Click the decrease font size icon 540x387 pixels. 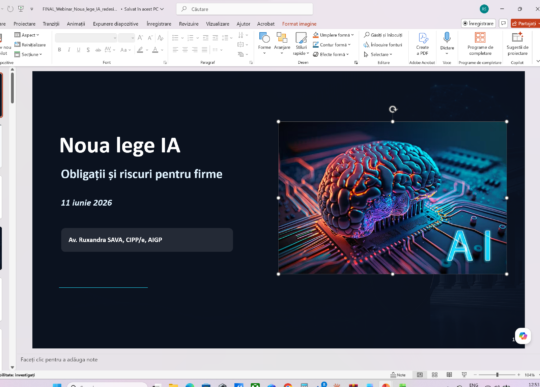point(150,38)
